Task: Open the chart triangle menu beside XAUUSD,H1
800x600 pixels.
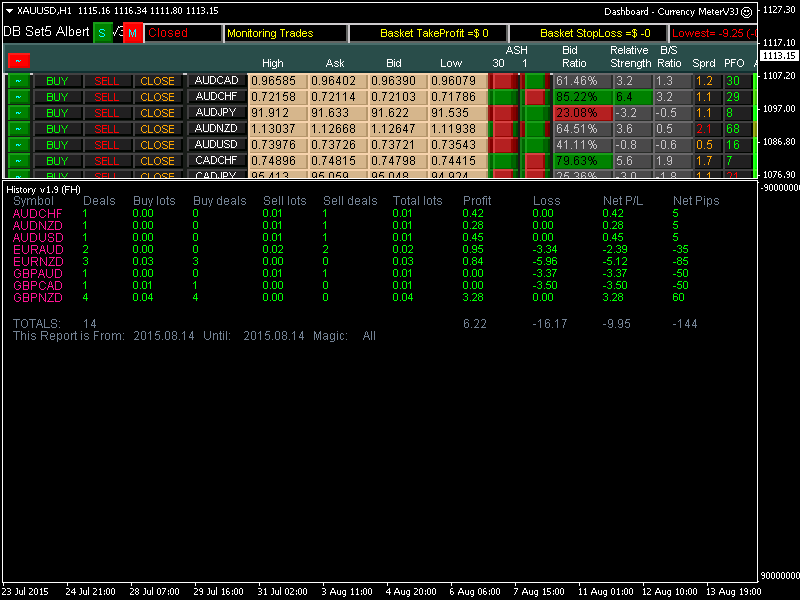Action: (9, 11)
